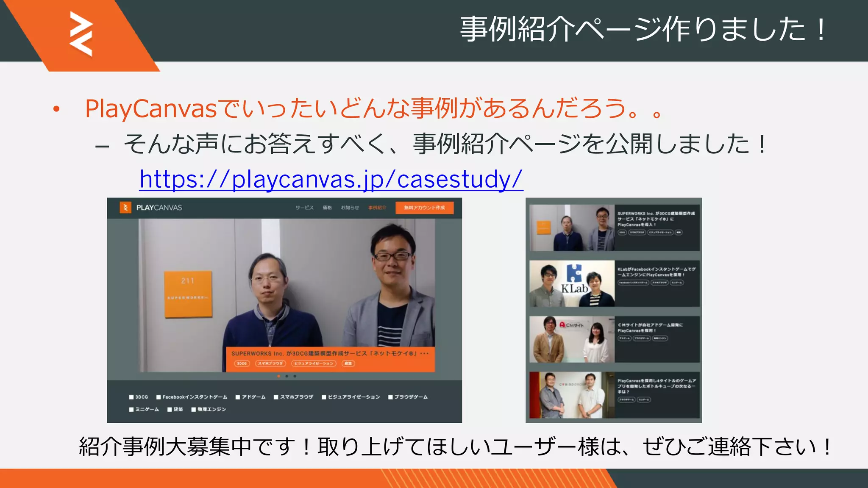868x488 pixels.
Task: Open the ボトルキューブ case study card thumbnail
Action: [x=572, y=395]
